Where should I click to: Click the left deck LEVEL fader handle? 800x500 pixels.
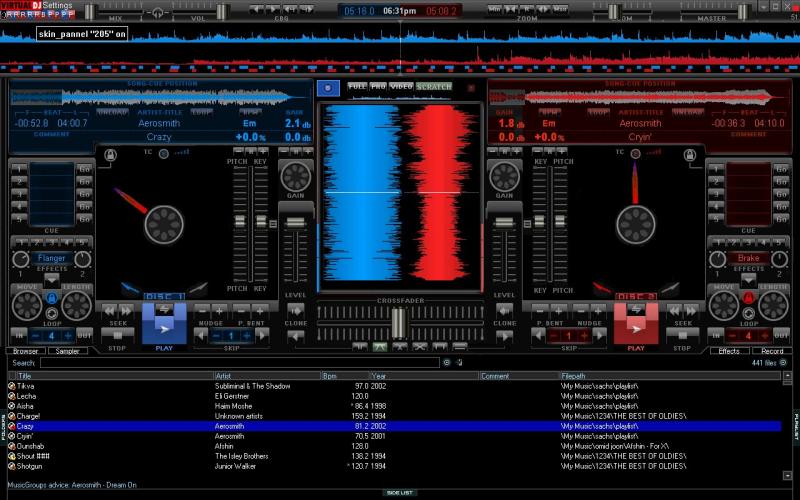click(x=295, y=222)
